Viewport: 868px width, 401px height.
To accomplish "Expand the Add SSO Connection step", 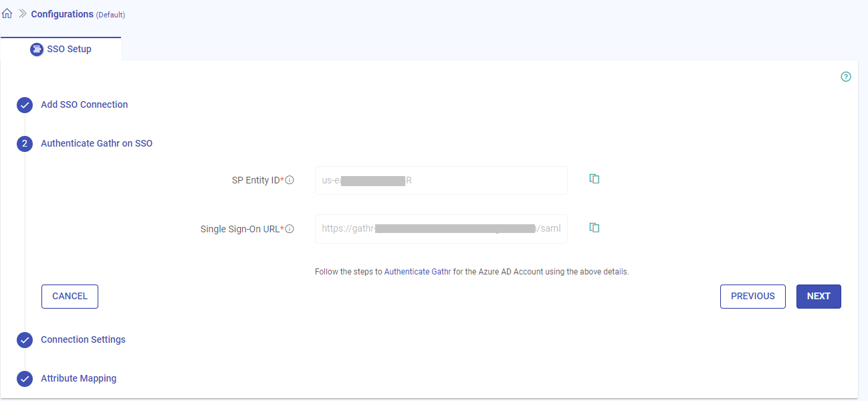I will (x=84, y=104).
